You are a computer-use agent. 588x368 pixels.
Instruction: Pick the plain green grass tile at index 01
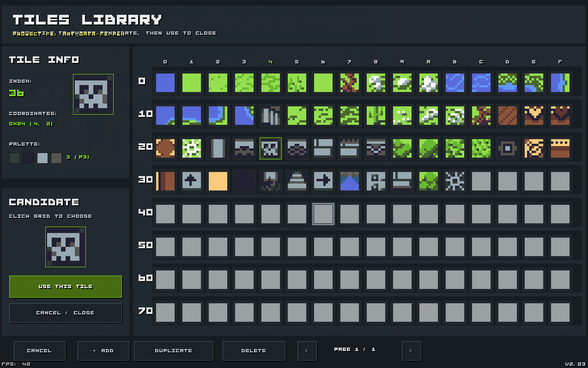(192, 83)
